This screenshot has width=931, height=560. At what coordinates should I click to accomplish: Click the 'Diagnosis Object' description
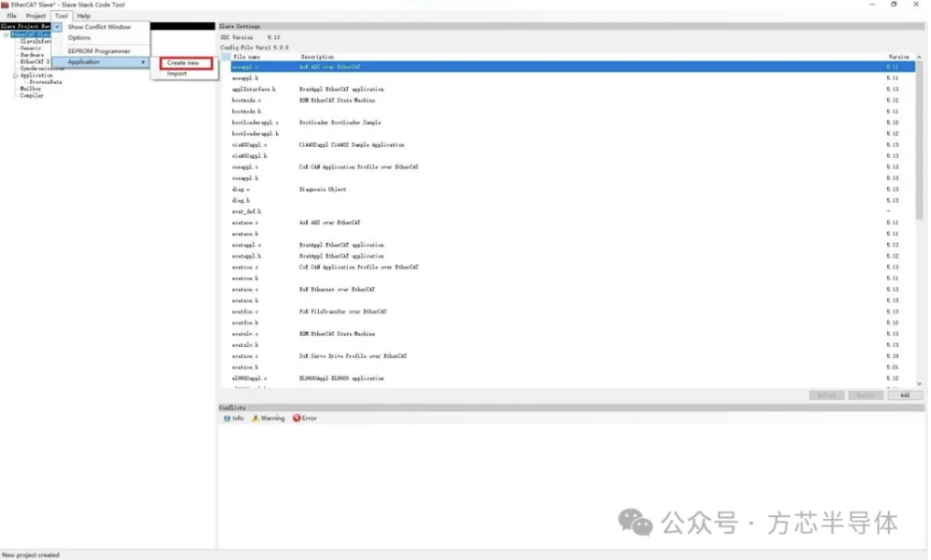tap(323, 189)
